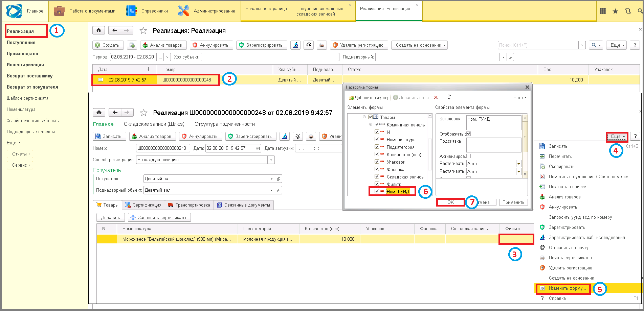Image resolution: width=644 pixels, height=311 pixels.
Task: Open Структура подчиненности link
Action: [225, 124]
